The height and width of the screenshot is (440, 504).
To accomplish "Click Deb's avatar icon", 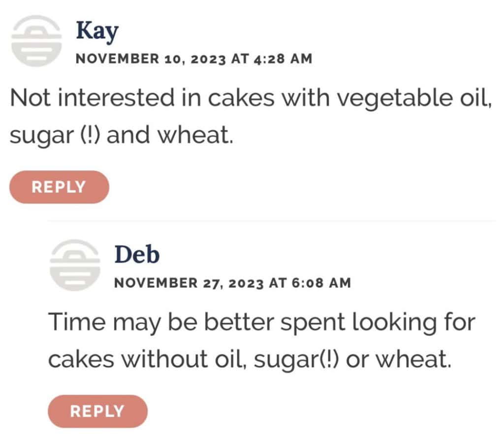I will (74, 265).
